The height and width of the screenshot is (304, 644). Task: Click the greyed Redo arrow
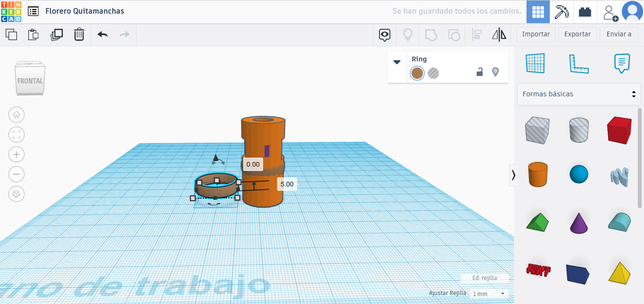click(124, 34)
